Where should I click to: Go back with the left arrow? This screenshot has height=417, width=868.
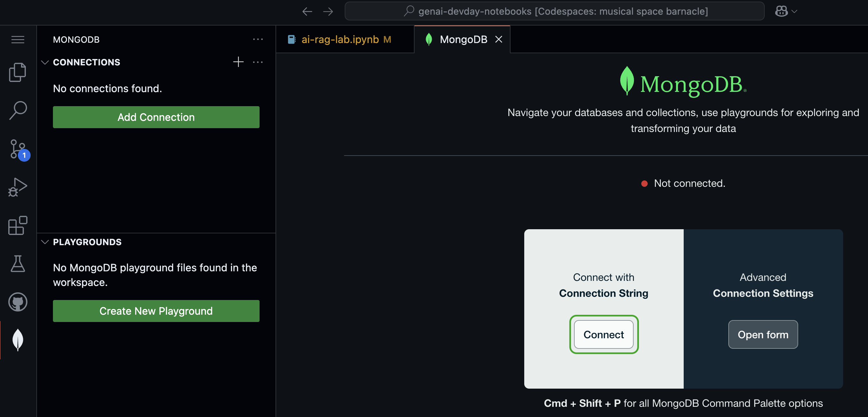(x=307, y=11)
